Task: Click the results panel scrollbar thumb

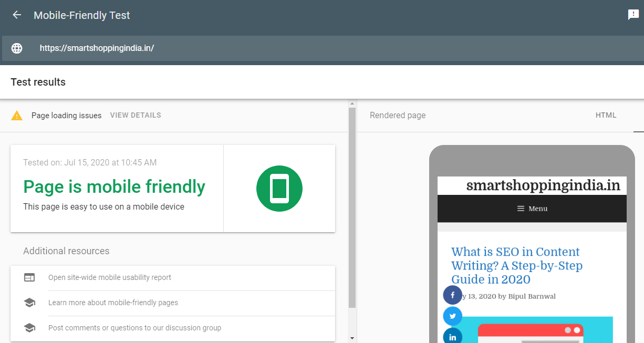Action: tap(352, 207)
